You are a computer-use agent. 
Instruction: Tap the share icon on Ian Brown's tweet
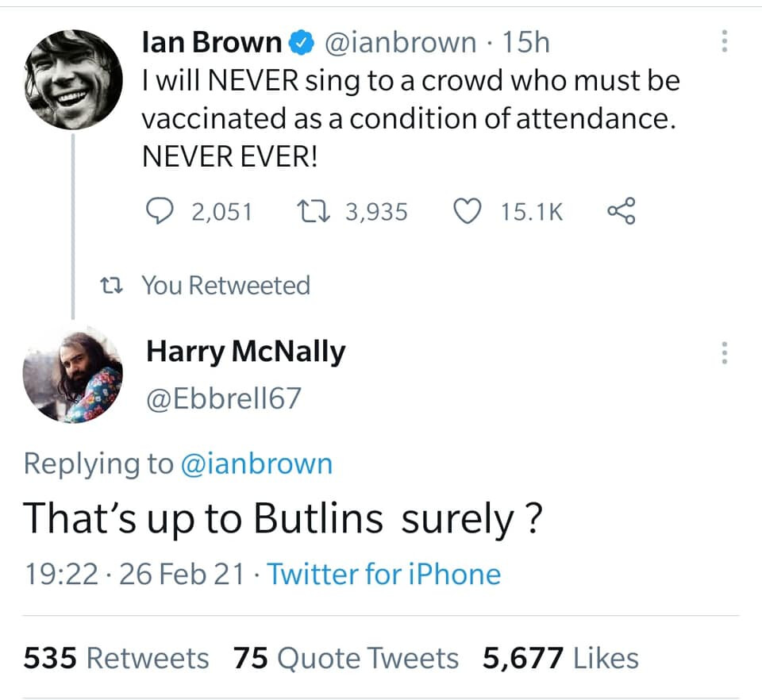(x=621, y=211)
